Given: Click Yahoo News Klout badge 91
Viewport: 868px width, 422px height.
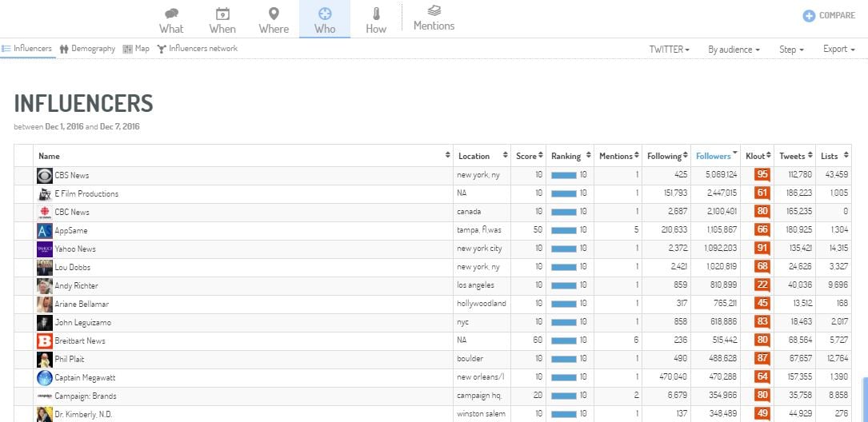Looking at the screenshot, I should pyautogui.click(x=762, y=249).
